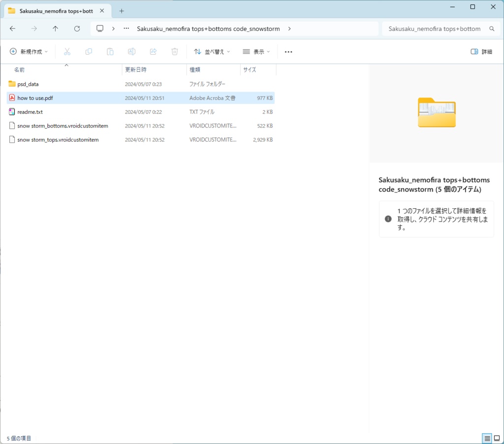Click the 522 KB size cell
This screenshot has height=444, width=504.
pos(264,126)
